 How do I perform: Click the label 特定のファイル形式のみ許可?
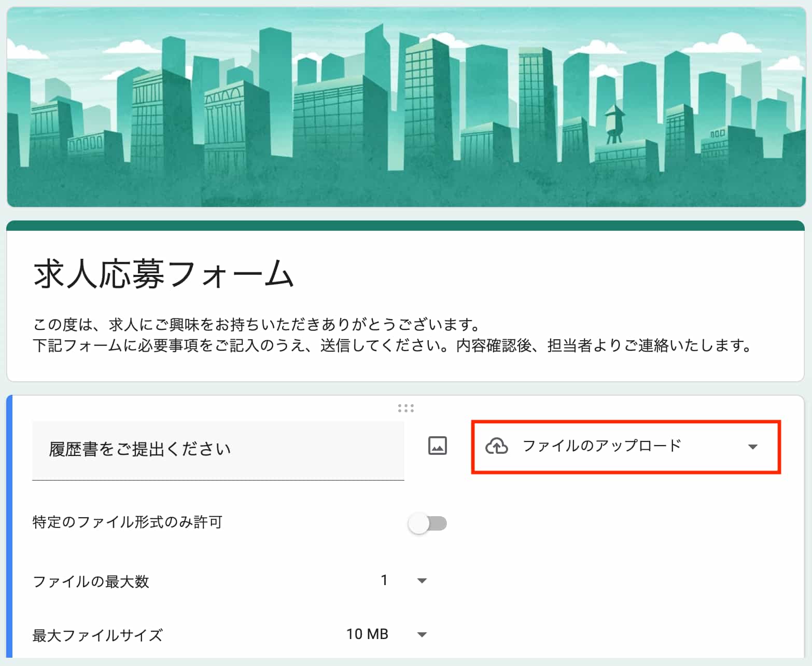[x=128, y=522]
